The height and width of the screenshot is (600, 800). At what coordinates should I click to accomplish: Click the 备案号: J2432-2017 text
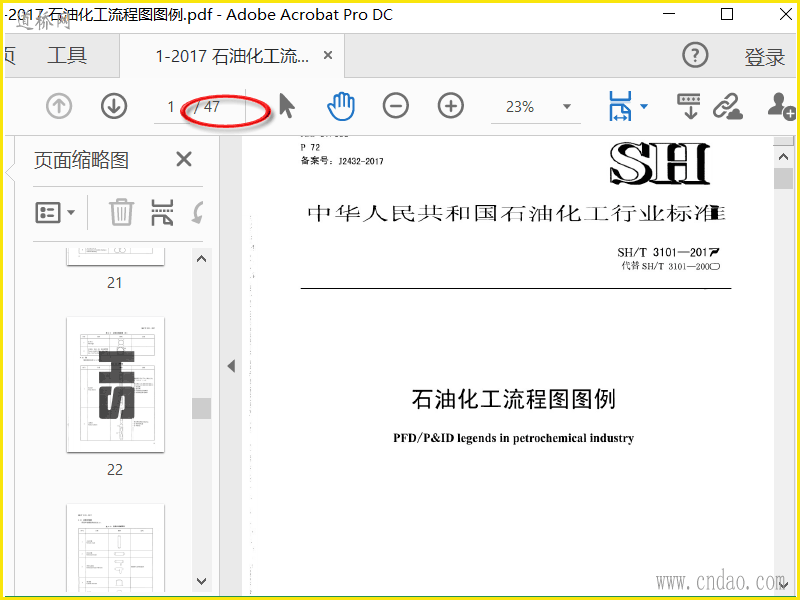[342, 161]
